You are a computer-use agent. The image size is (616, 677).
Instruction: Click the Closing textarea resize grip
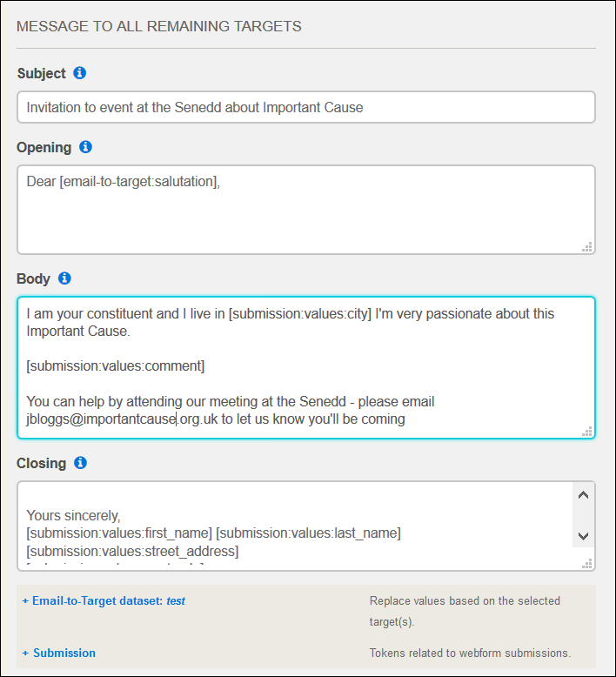click(587, 564)
